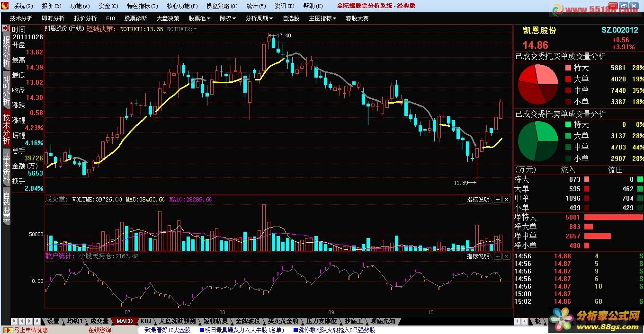The image size is (644, 334).
Task: Switch to the 基本资料 side tab
Action: click(x=6, y=167)
